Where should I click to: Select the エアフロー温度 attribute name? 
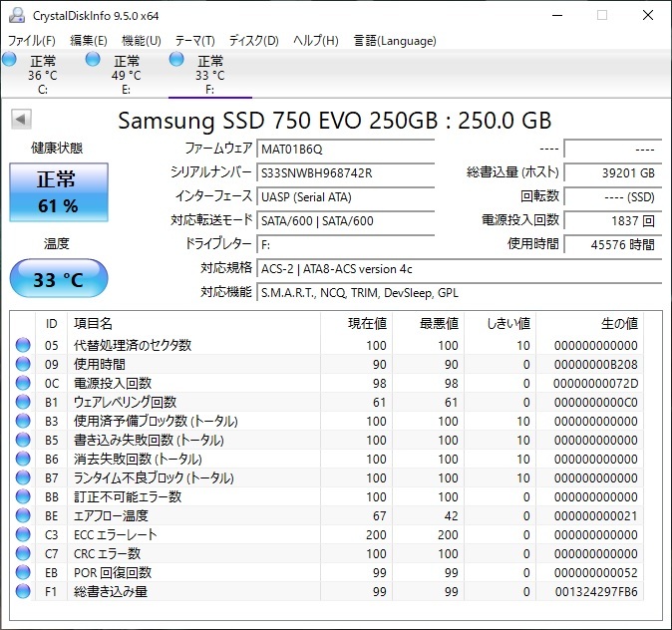pyautogui.click(x=111, y=515)
